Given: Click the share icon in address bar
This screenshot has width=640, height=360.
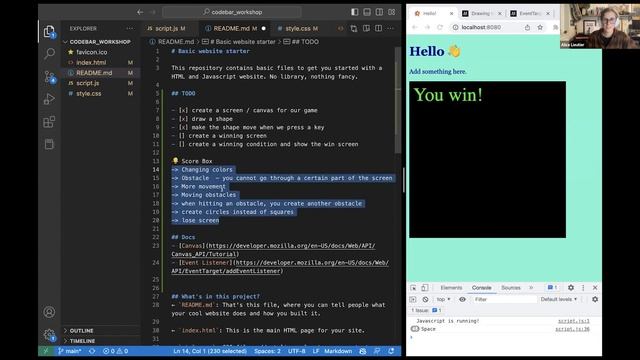Looking at the screenshot, I should (527, 27).
